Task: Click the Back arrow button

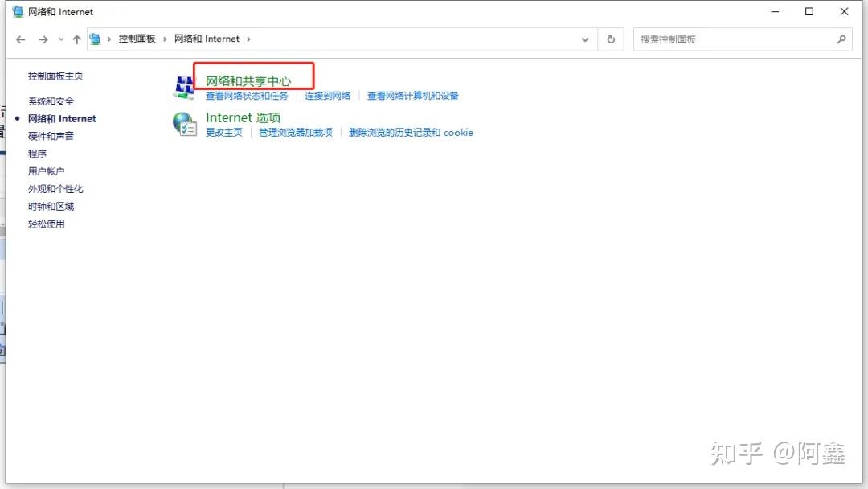Action: point(21,39)
